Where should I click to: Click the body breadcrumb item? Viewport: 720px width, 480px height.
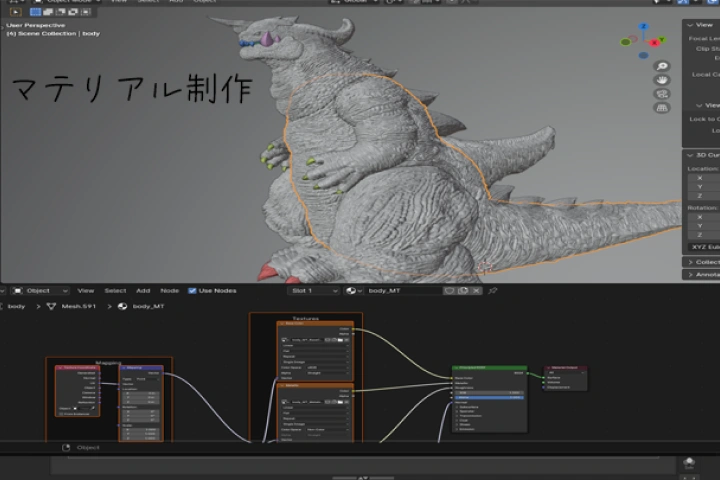click(x=17, y=306)
